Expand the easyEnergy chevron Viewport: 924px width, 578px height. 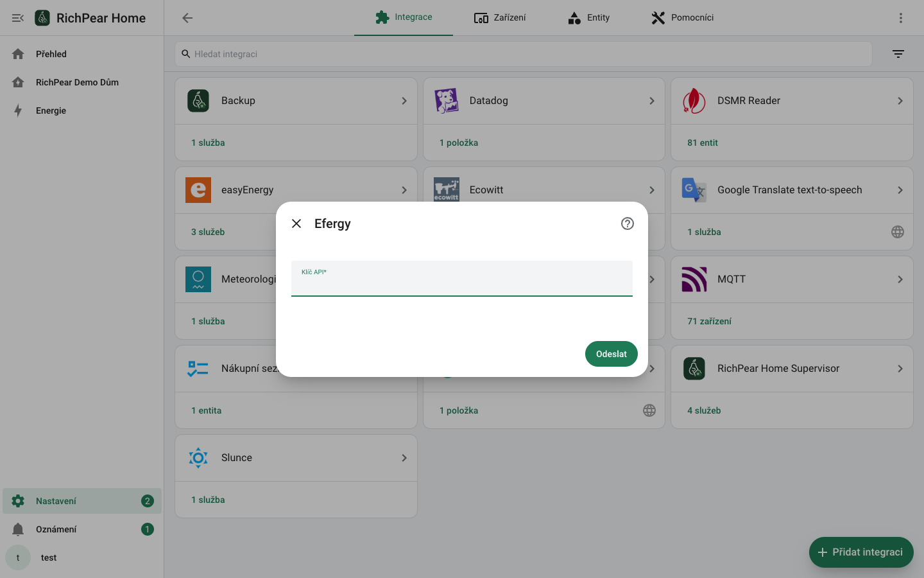(x=404, y=190)
